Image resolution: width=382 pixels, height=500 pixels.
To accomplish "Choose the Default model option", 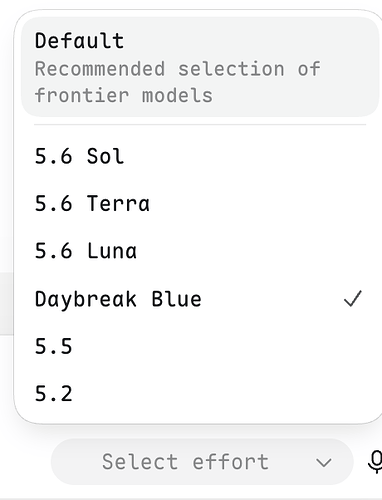I will [x=200, y=67].
